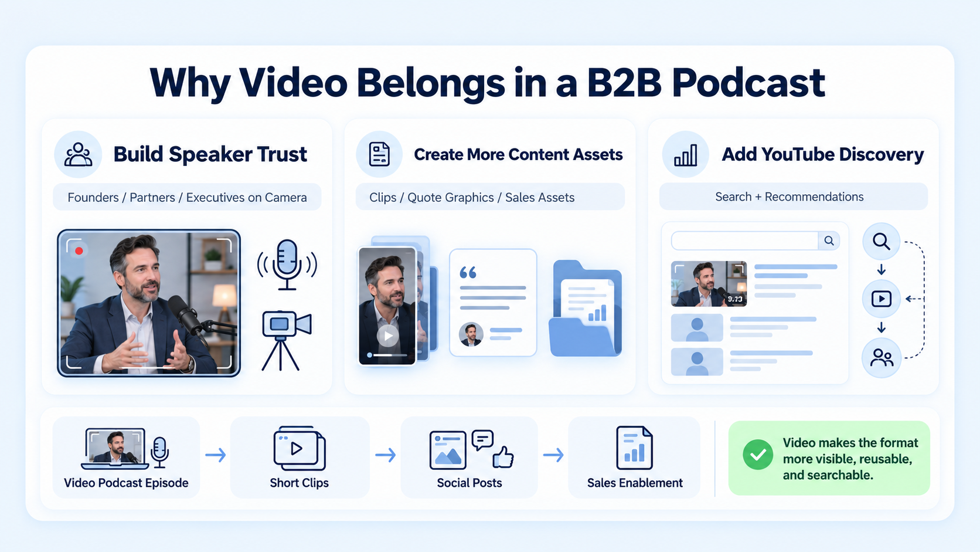Click the play button on the vertical clip
Screen dimensions: 980x552
(387, 336)
